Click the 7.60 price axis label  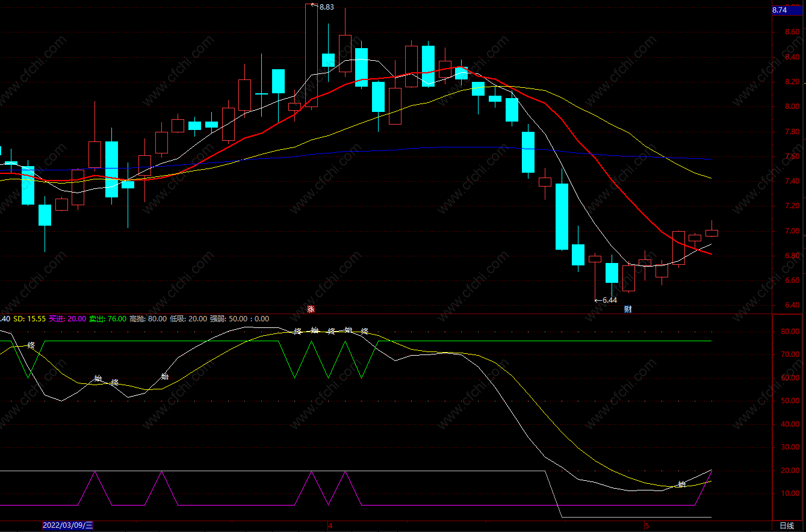point(792,156)
